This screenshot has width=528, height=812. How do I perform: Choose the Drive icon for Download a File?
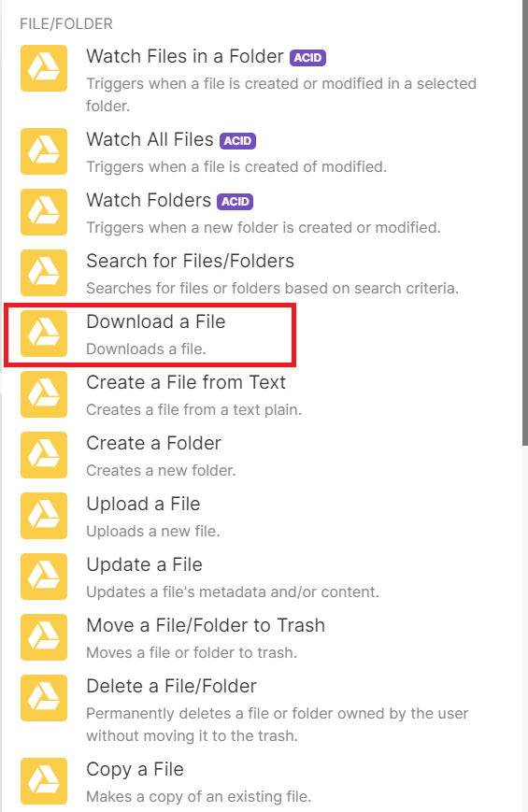point(44,333)
